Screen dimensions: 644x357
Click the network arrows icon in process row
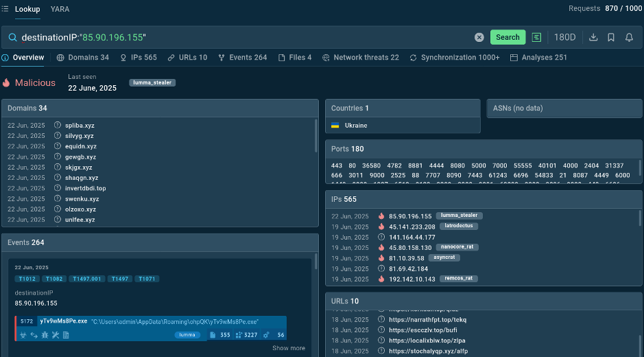click(x=34, y=335)
